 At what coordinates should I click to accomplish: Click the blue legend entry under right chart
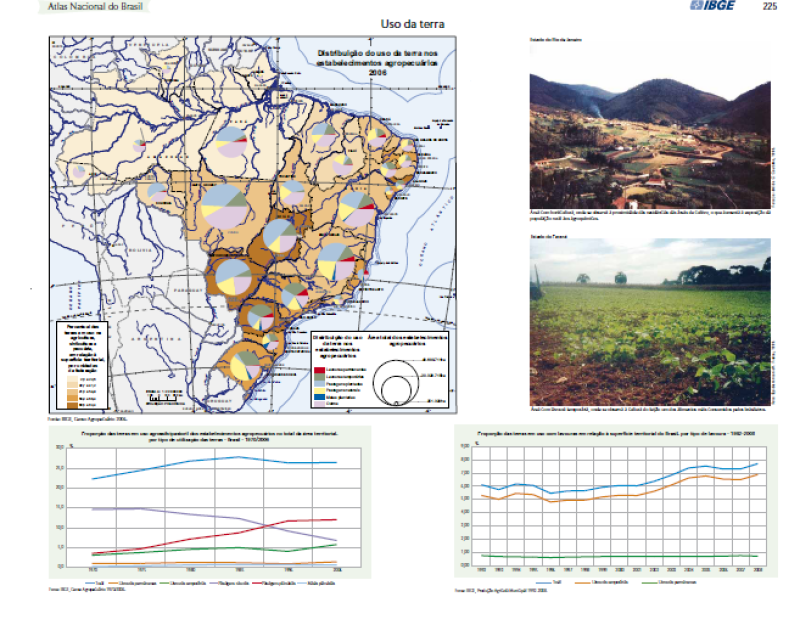pyautogui.click(x=548, y=582)
